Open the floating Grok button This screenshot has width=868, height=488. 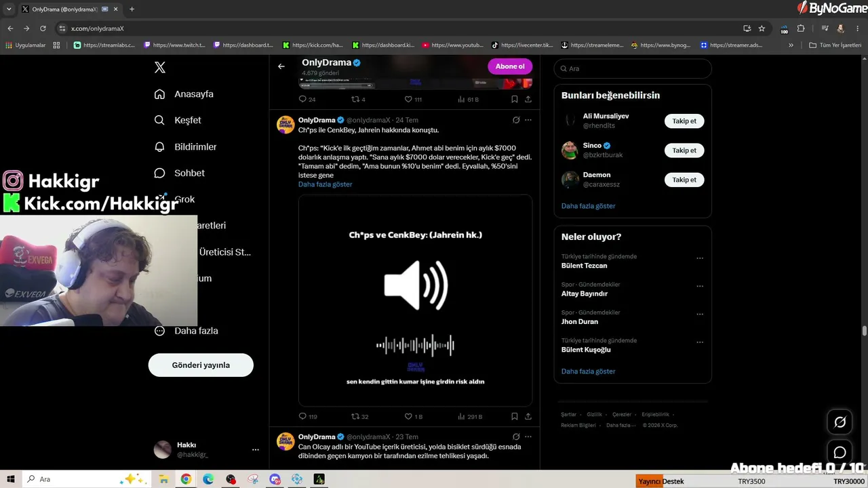840,422
